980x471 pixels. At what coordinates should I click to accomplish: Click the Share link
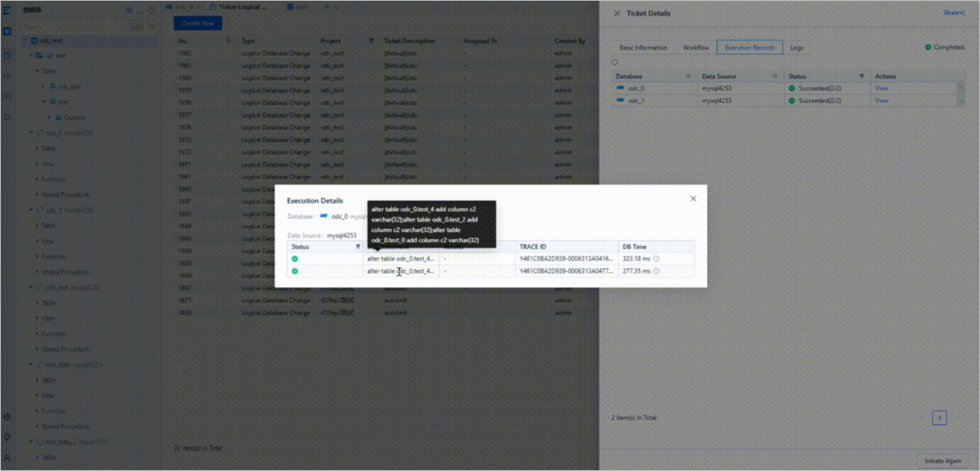pyautogui.click(x=953, y=13)
